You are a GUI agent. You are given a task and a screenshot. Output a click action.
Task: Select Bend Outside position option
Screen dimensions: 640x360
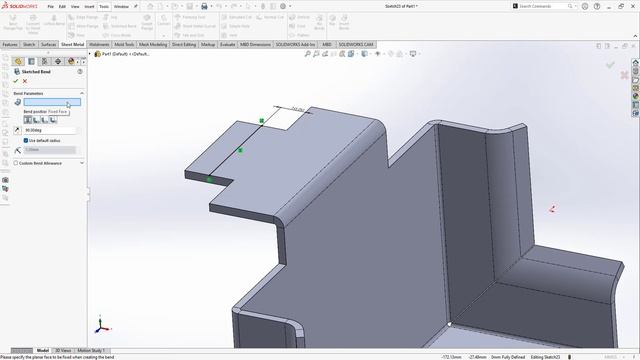(x=53, y=120)
